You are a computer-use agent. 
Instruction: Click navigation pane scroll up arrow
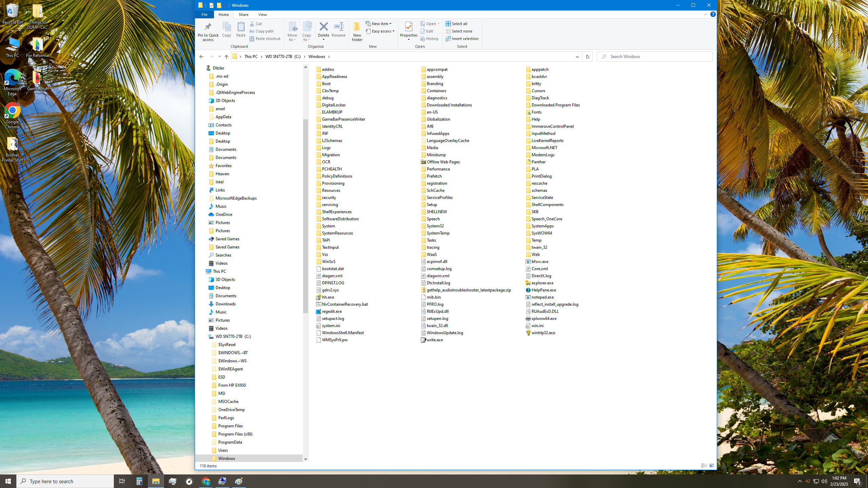tap(305, 67)
